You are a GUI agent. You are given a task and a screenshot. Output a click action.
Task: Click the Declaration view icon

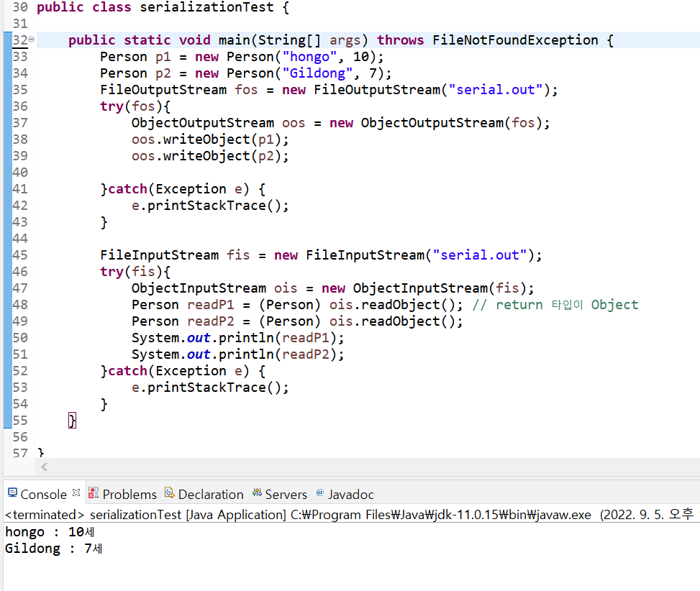point(169,493)
